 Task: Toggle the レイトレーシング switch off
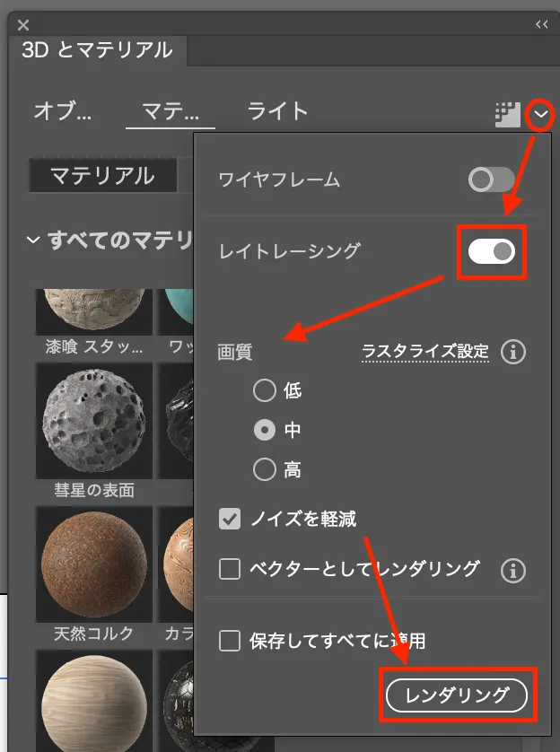pyautogui.click(x=492, y=251)
